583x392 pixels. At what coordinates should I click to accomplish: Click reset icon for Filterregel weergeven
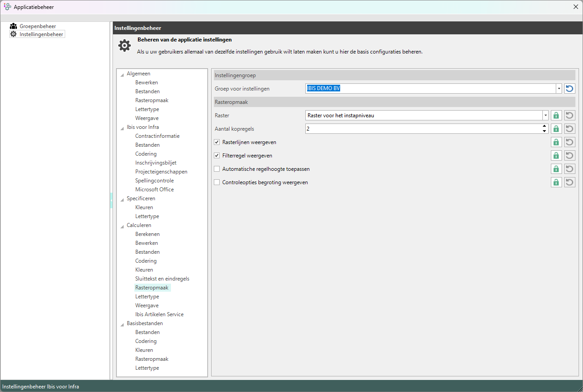coord(570,156)
